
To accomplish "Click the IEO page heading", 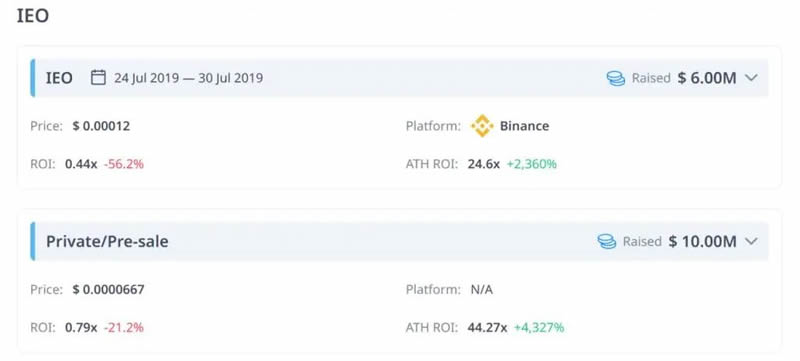I will click(33, 16).
